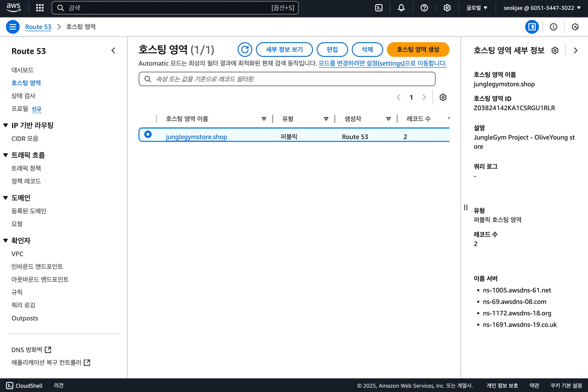Viewport: 588px width, 392px height.
Task: Open the junglegymstore.shop hosted zone link
Action: click(x=196, y=137)
